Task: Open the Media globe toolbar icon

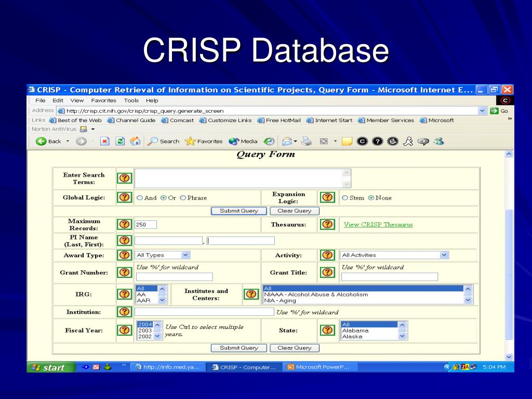Action: point(234,141)
